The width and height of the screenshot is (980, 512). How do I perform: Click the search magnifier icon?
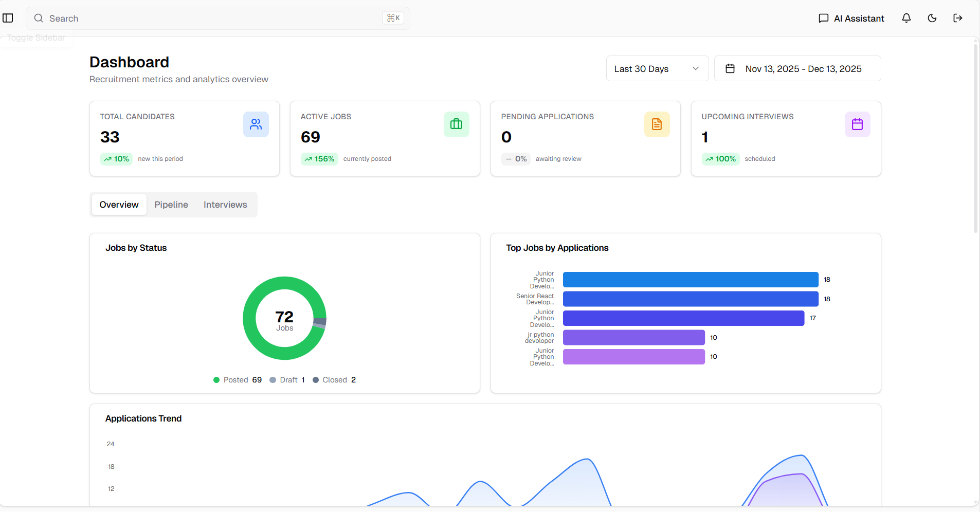tap(38, 18)
